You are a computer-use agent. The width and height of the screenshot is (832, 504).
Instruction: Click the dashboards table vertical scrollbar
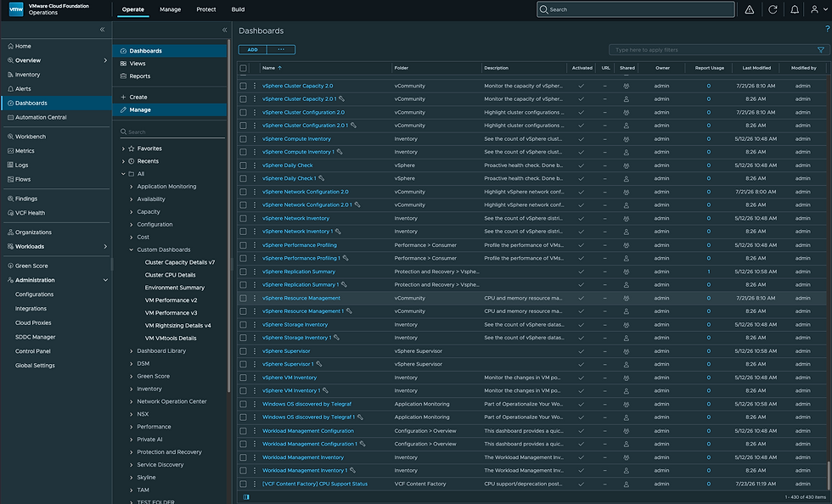pos(828,475)
